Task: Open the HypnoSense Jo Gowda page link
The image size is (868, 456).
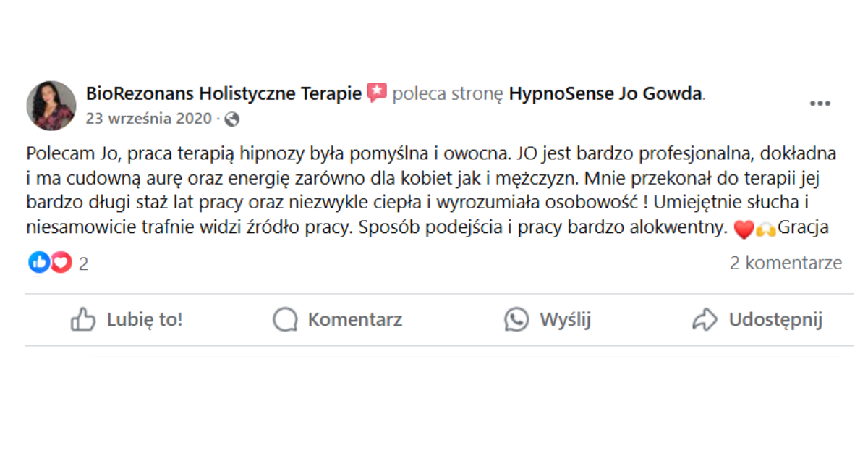Action: point(605,93)
